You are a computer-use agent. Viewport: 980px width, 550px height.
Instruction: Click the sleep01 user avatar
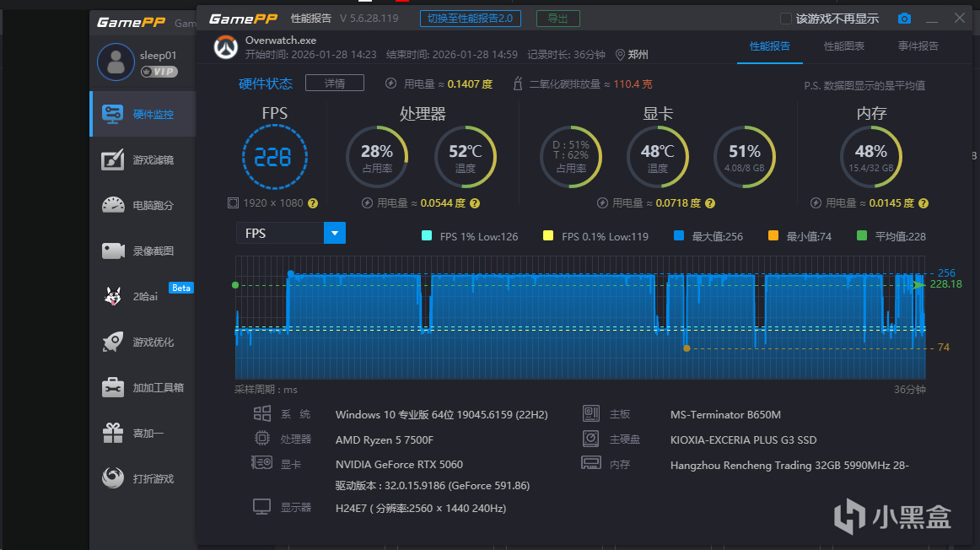[x=116, y=62]
